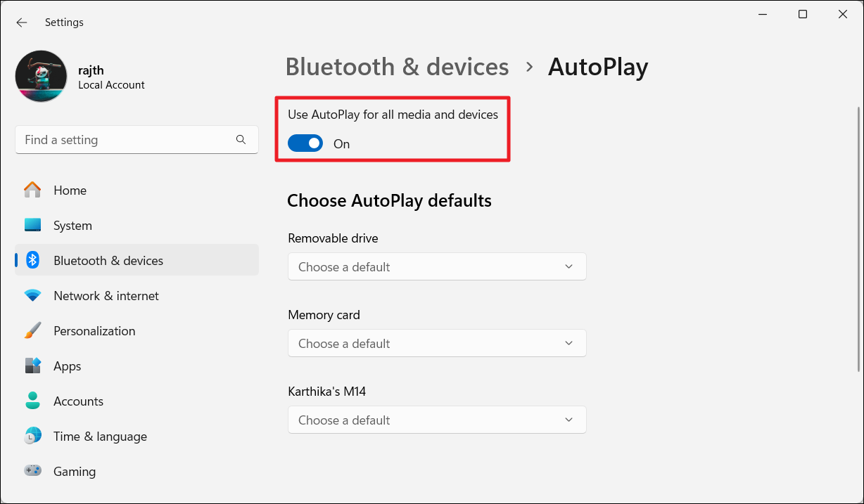Expand the Memory card default dropdown
Viewport: 864px width, 504px height.
tap(437, 344)
